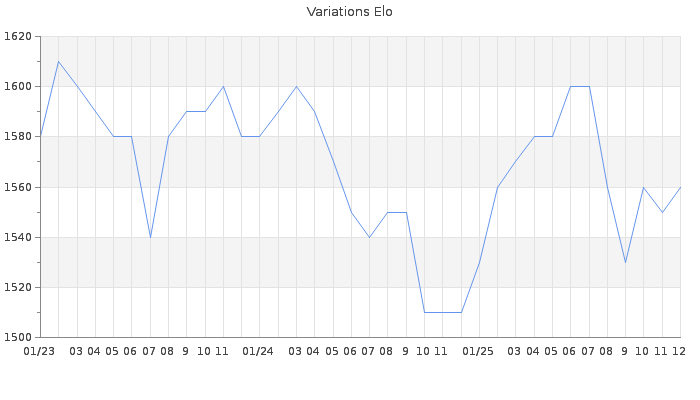
Task: Click the 1500 label at the axis bottom
Action: (17, 337)
